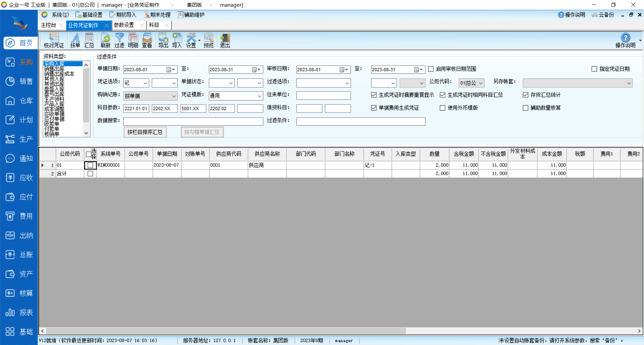
Task: Tick the row checkbox for WIN000001
Action: tap(90, 165)
